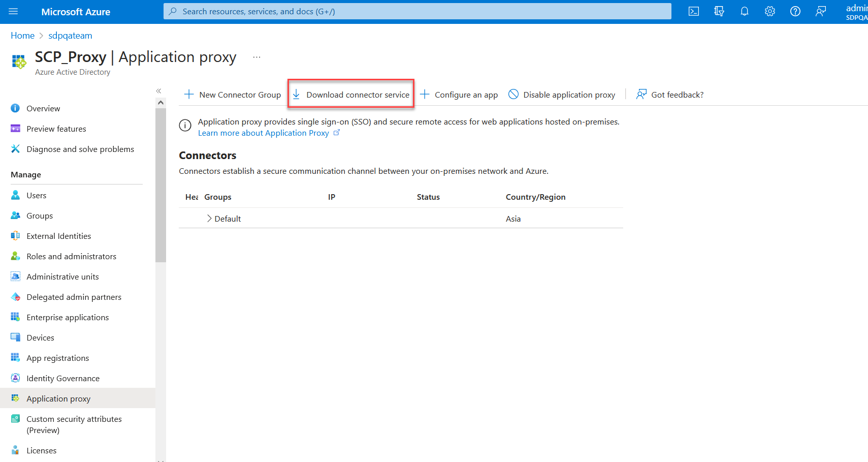Click the IP column header
This screenshot has height=462, width=868.
pos(332,197)
